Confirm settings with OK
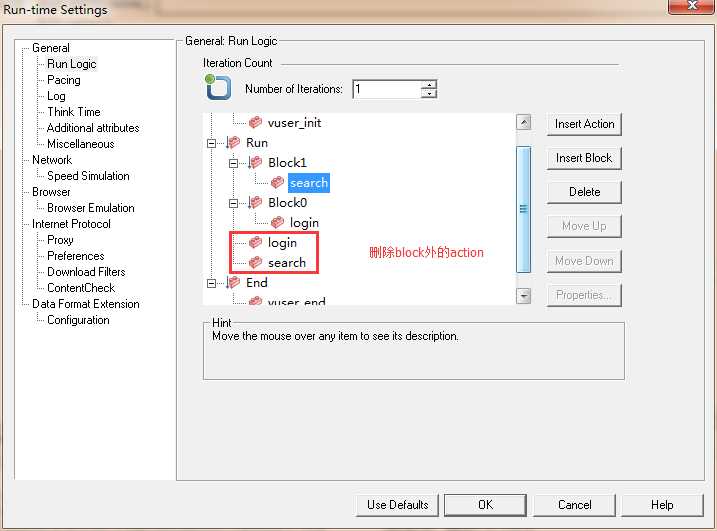The image size is (717, 531). [485, 505]
